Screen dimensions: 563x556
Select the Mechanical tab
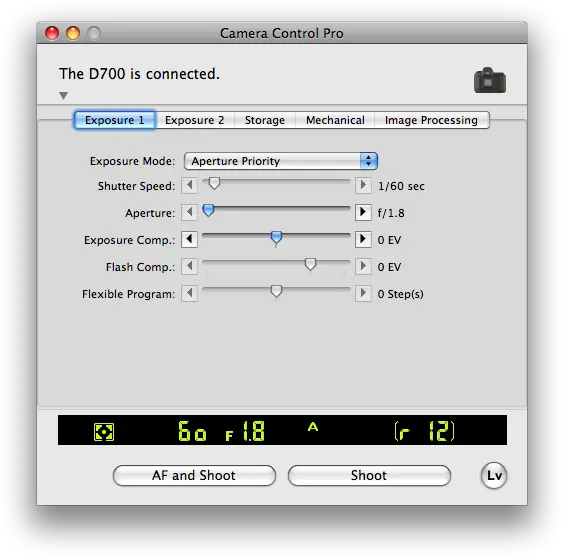(335, 120)
